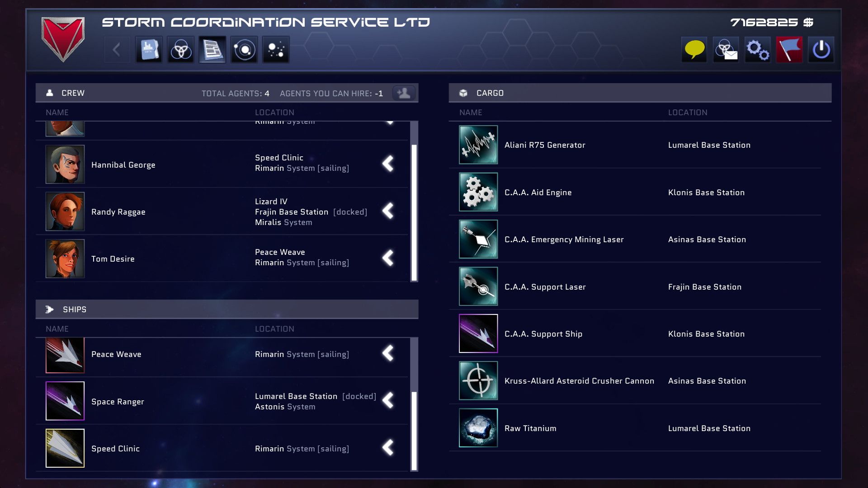868x488 pixels.
Task: Click the Cargo panel cube icon
Action: point(462,93)
